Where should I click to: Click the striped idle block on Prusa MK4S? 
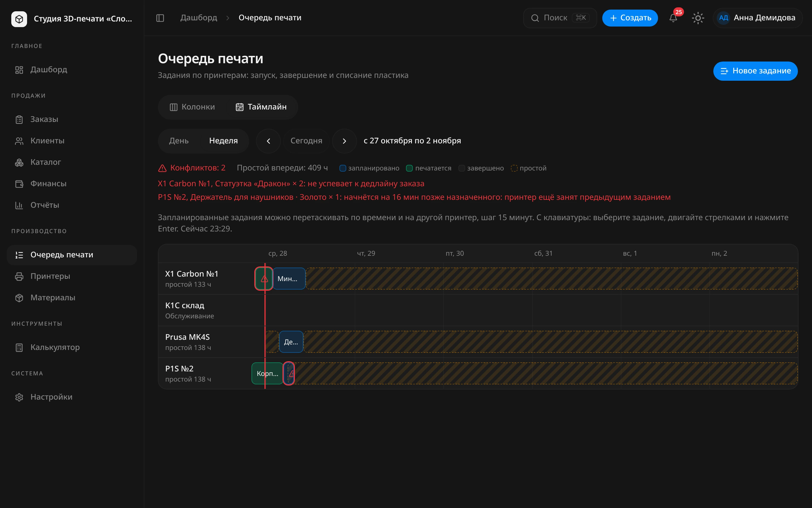pos(550,342)
